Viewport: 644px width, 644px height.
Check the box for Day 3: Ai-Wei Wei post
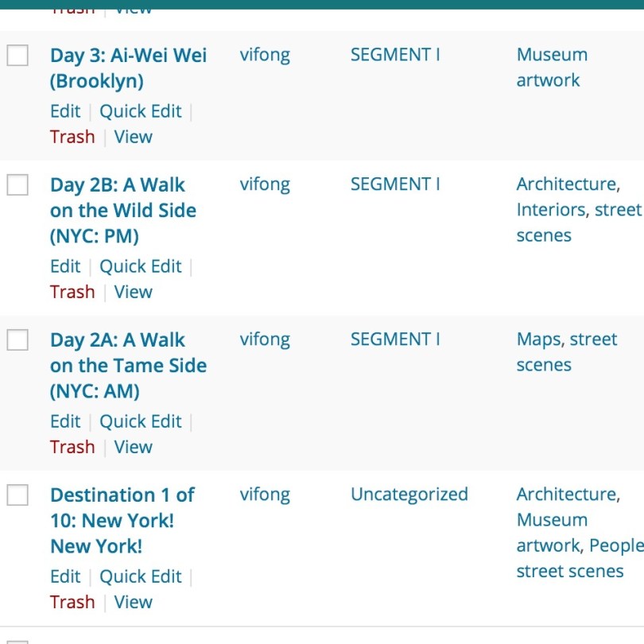[x=17, y=55]
